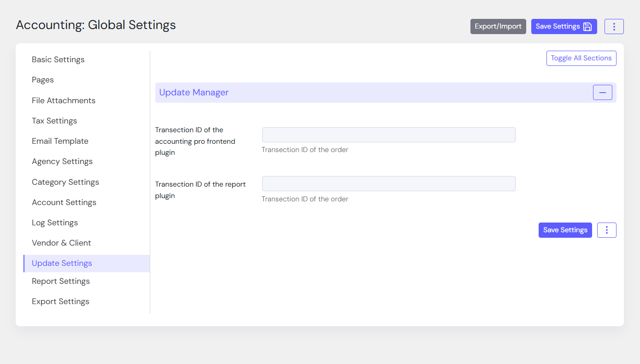Select Vendor & Client settings
This screenshot has width=640, height=364.
61,243
